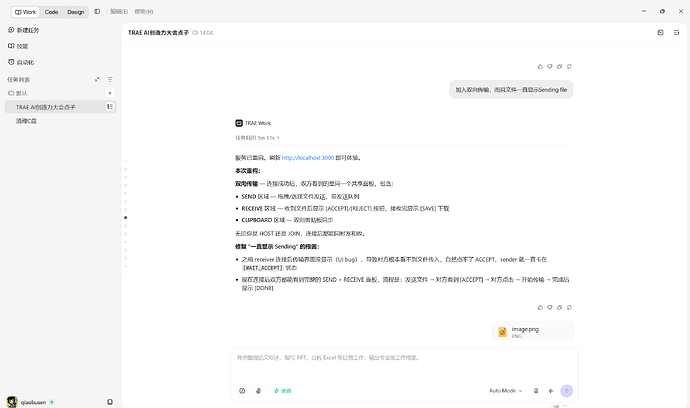
Task: Switch to the Code tab
Action: point(51,12)
